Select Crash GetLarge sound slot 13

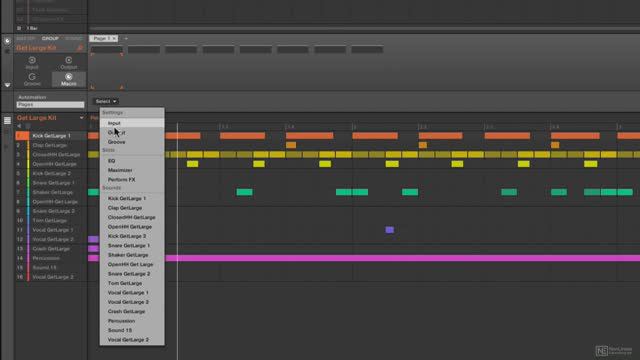[x=51, y=249]
